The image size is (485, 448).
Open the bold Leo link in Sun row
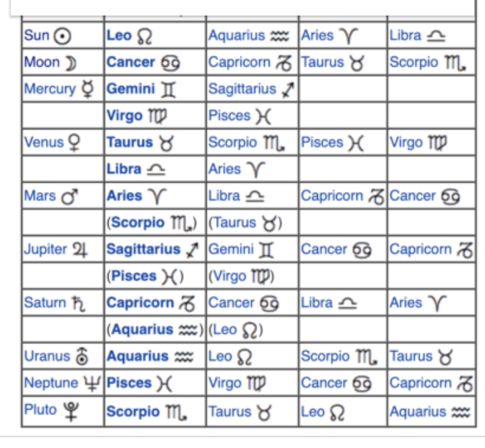coord(119,35)
